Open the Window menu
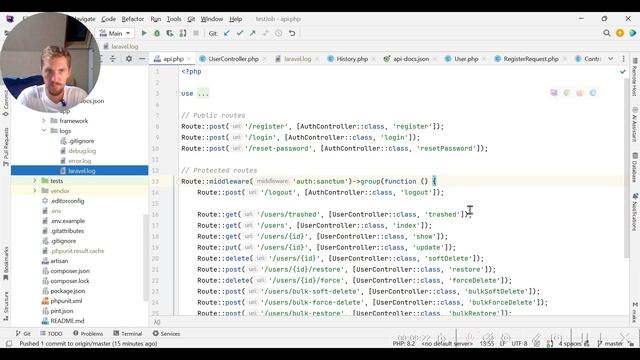 (211, 19)
